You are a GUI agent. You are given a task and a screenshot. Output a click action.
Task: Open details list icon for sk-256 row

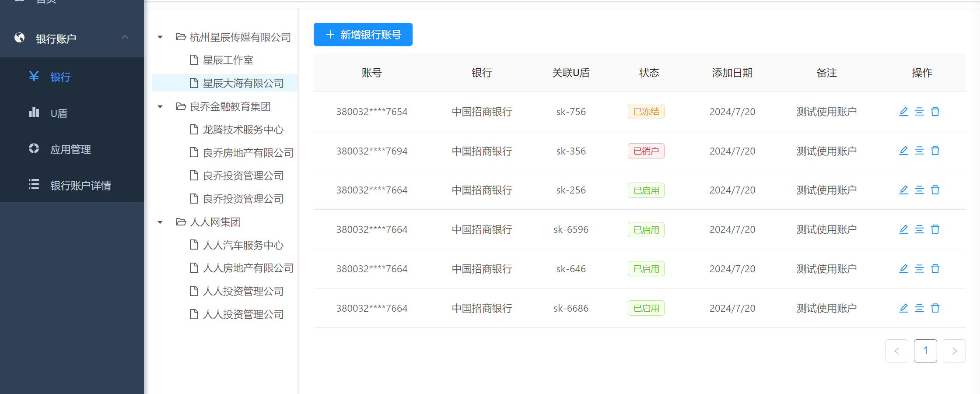[919, 190]
